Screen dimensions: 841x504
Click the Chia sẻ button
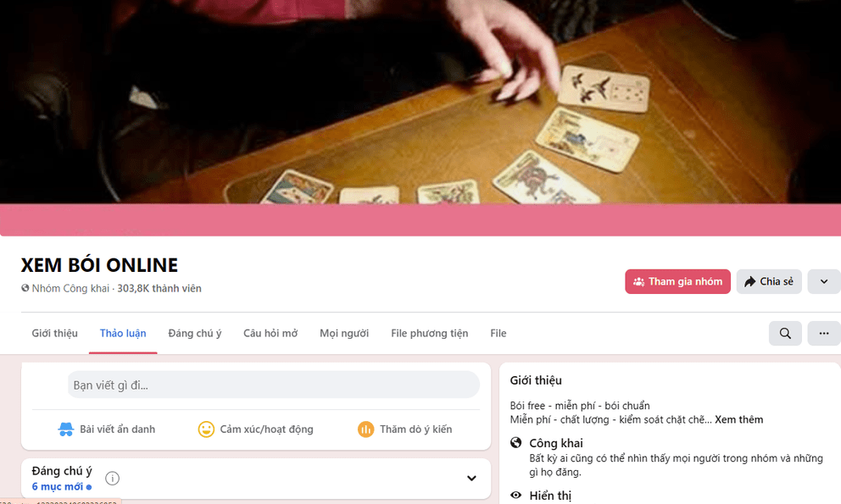pos(769,281)
